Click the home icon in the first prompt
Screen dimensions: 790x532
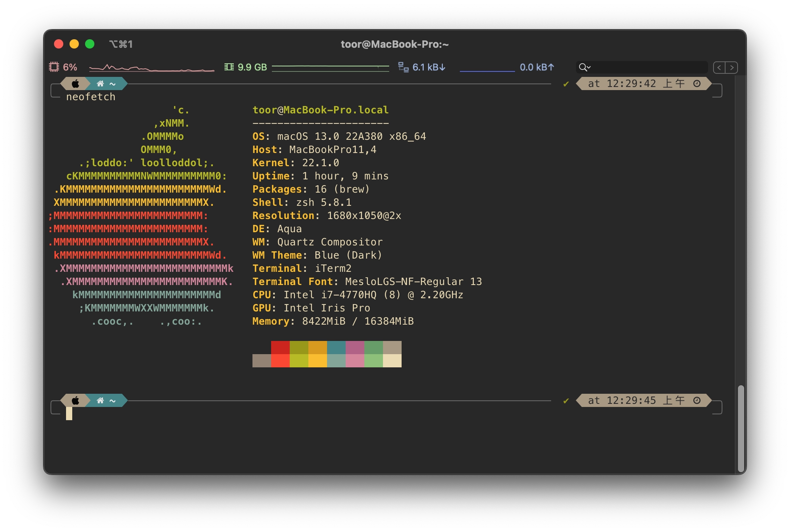[100, 83]
